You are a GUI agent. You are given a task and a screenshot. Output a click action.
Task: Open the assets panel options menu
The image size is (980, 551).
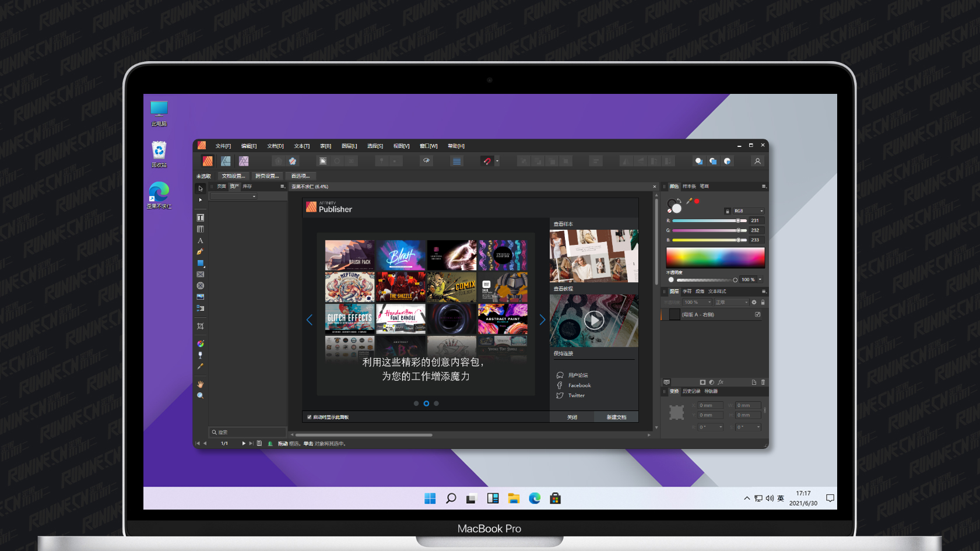tap(283, 187)
